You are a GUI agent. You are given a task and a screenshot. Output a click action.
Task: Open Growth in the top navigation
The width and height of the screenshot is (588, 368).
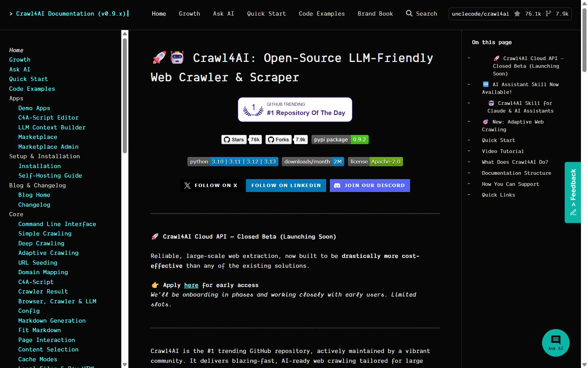pyautogui.click(x=190, y=13)
